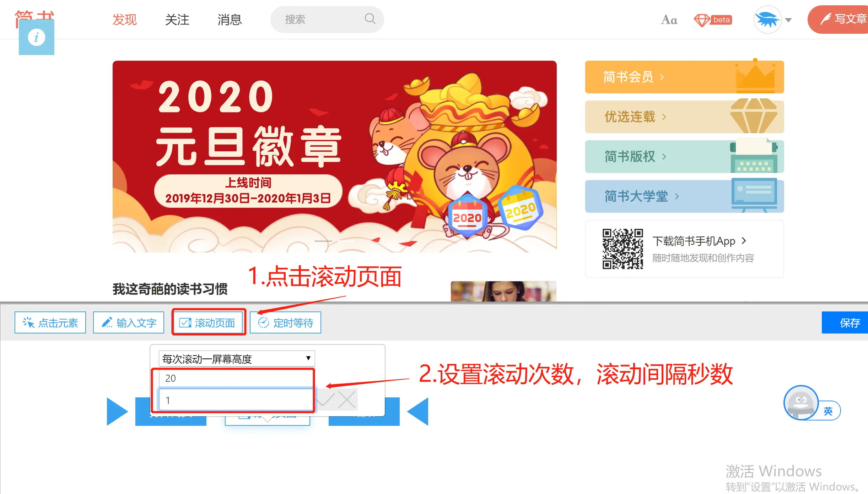The height and width of the screenshot is (494, 868).
Task: Toggle the 英 input language indicator
Action: pyautogui.click(x=828, y=411)
